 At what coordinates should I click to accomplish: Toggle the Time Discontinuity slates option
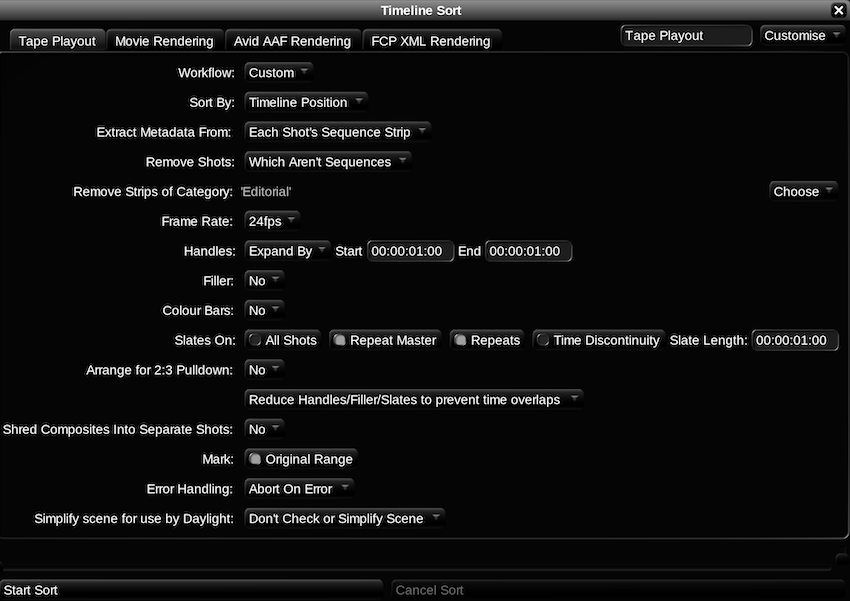598,340
